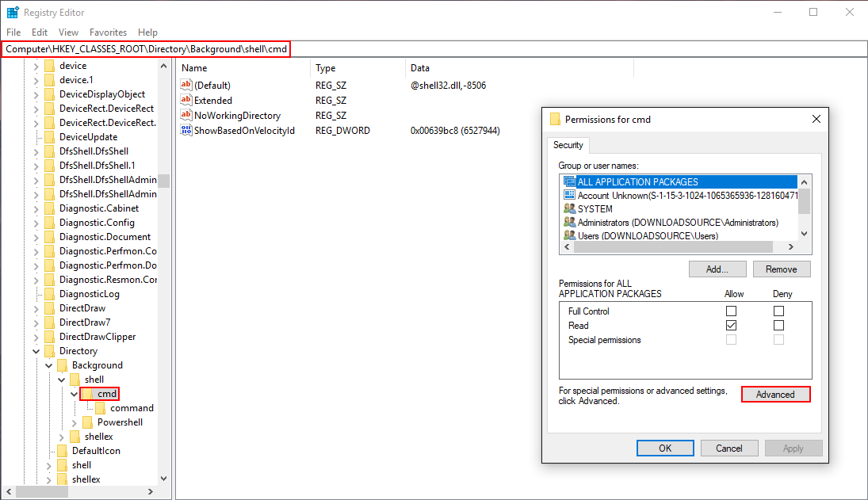Click the folder icon of Directory key
868x500 pixels.
click(50, 351)
